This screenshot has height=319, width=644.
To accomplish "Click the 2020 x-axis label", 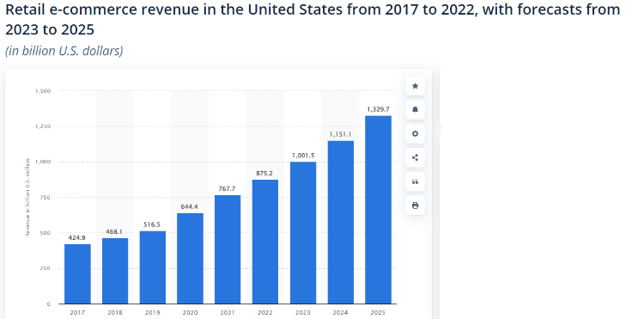I will click(190, 313).
